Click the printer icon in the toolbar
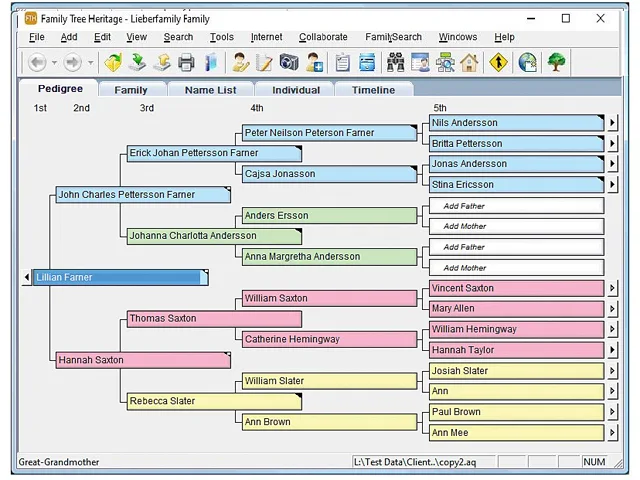Screen dimensions: 640x480 [x=187, y=63]
